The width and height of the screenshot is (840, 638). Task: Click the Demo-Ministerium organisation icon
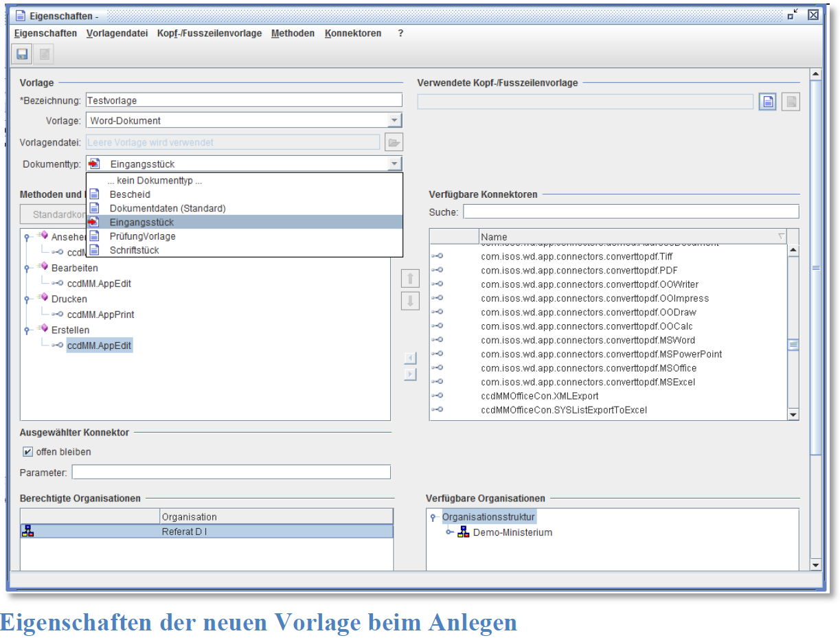tap(464, 532)
